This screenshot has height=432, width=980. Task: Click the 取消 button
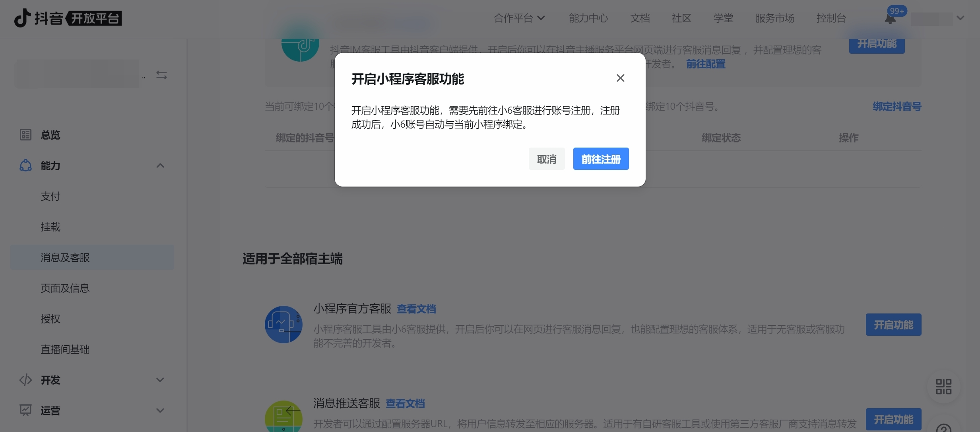coord(547,159)
